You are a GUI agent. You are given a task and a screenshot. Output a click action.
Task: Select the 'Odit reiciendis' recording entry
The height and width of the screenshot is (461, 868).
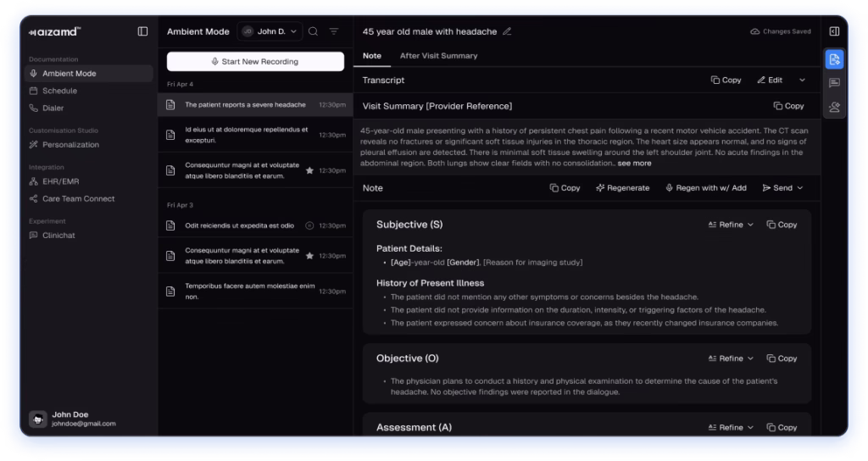[240, 225]
